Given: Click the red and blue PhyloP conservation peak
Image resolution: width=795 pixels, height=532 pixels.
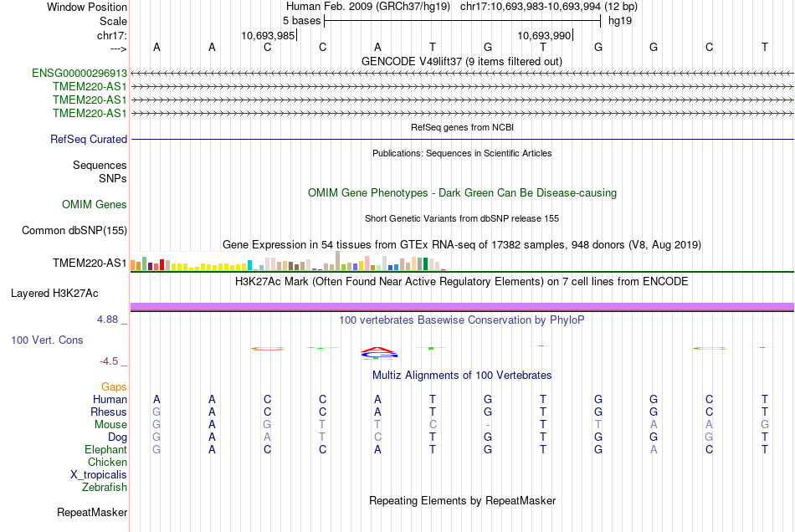Looking at the screenshot, I should coord(379,353).
